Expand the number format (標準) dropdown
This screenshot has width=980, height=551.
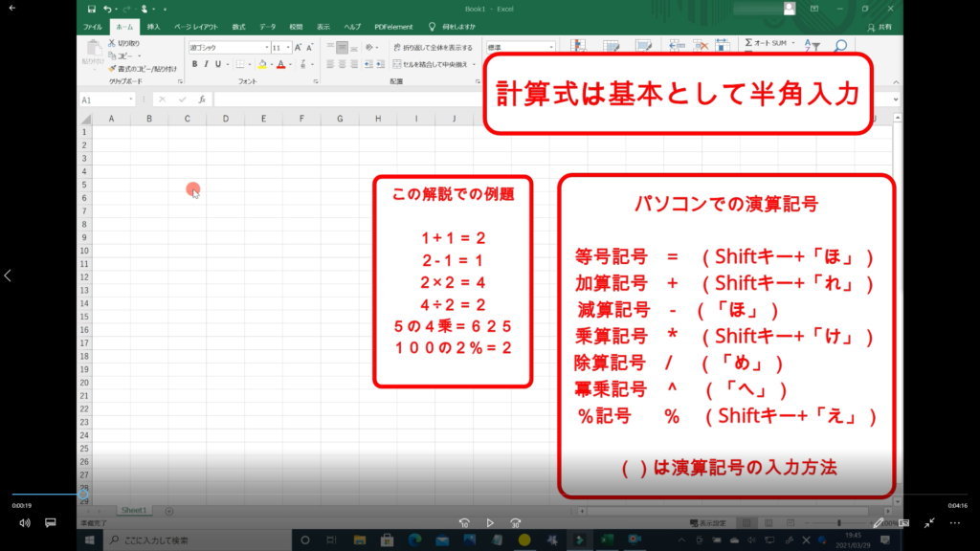coord(551,47)
